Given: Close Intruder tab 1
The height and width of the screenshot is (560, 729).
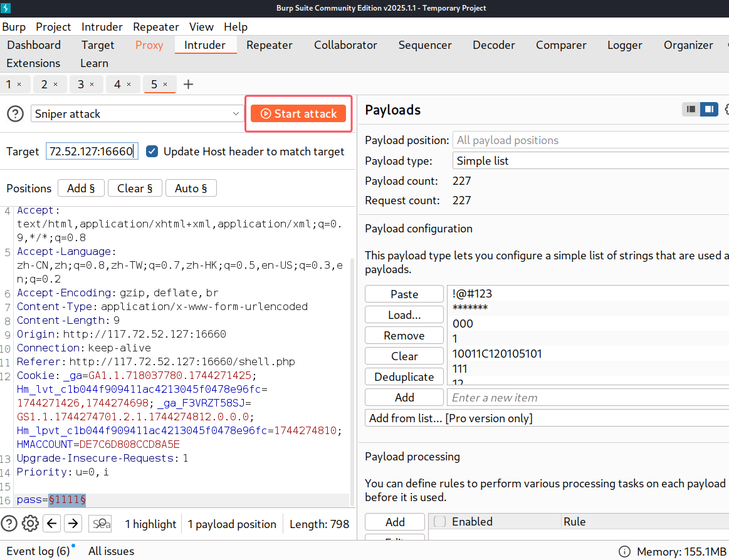Looking at the screenshot, I should [x=19, y=84].
